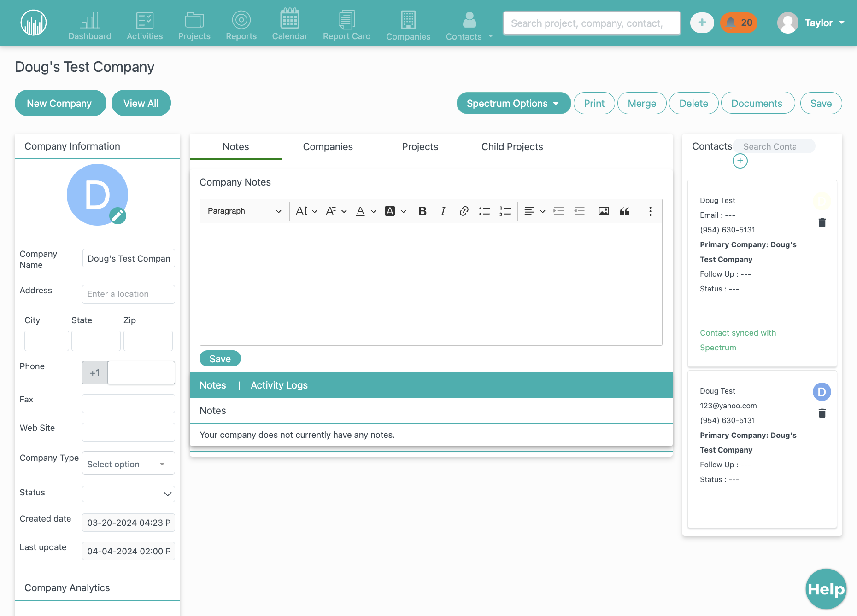Click the Delete company button

point(693,103)
